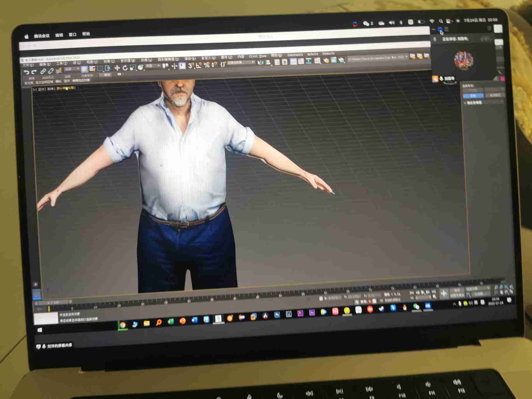The width and height of the screenshot is (532, 399).
Task: Activate the Select and Scale tool
Action: click(x=133, y=67)
